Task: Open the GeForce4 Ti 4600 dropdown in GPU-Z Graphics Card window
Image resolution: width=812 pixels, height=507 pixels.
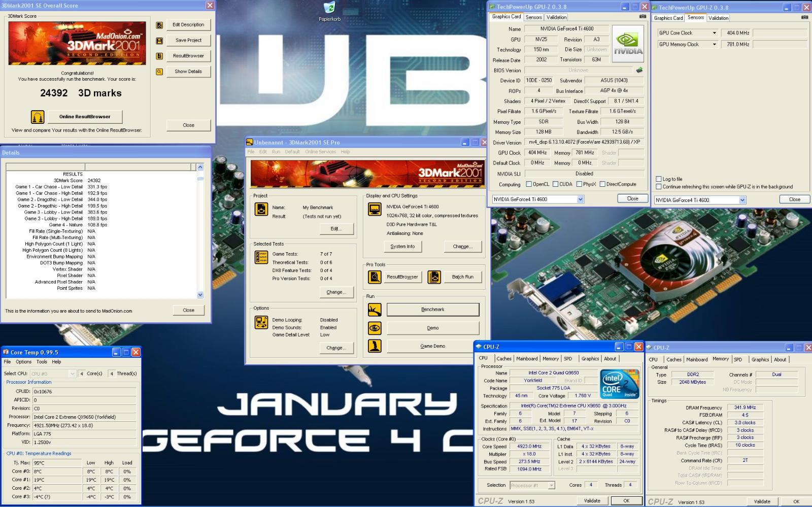Action: 581,199
